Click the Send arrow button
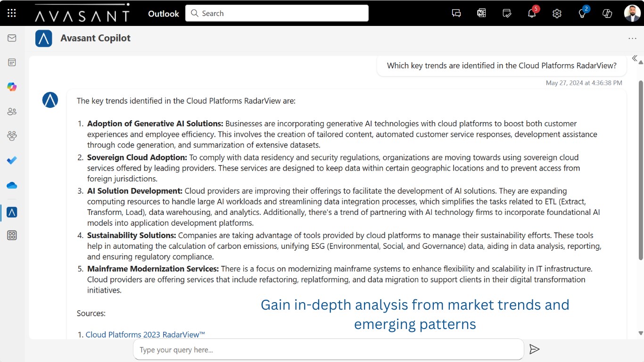The width and height of the screenshot is (644, 362). tap(534, 349)
